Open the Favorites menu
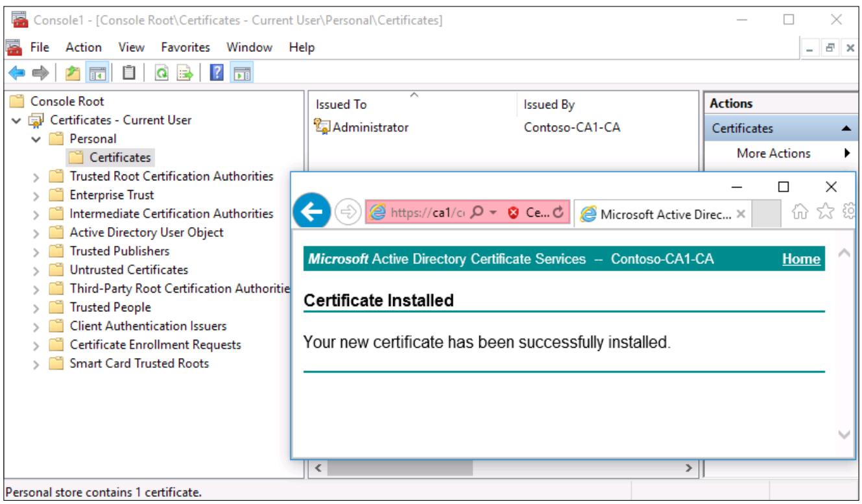 (186, 47)
